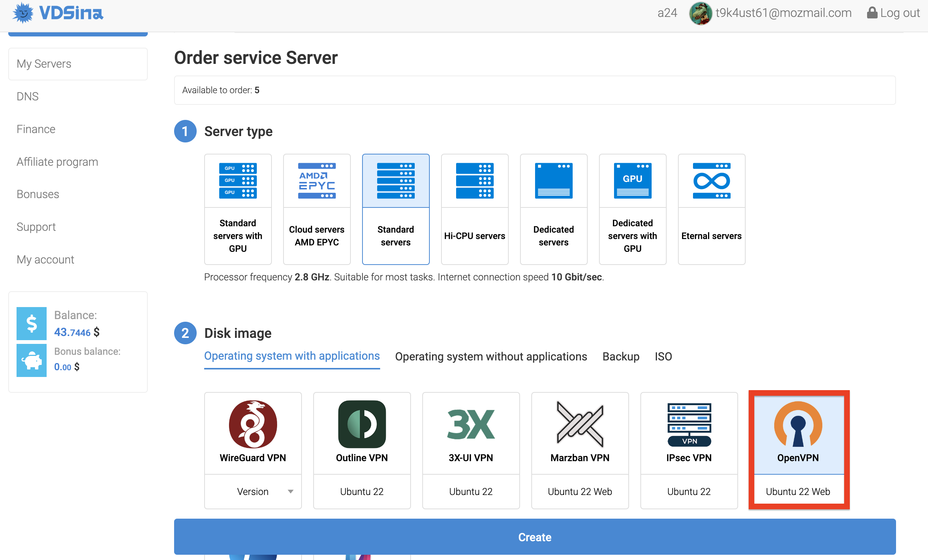Viewport: 928px width, 560px height.
Task: Select Ubuntu 22 under Outline VPN
Action: (x=362, y=492)
